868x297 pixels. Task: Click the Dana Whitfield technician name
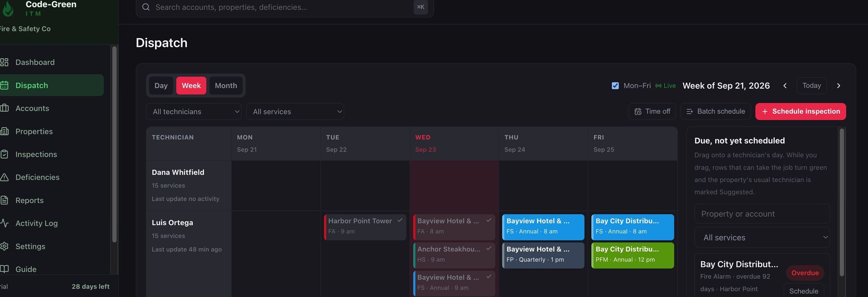coord(178,172)
